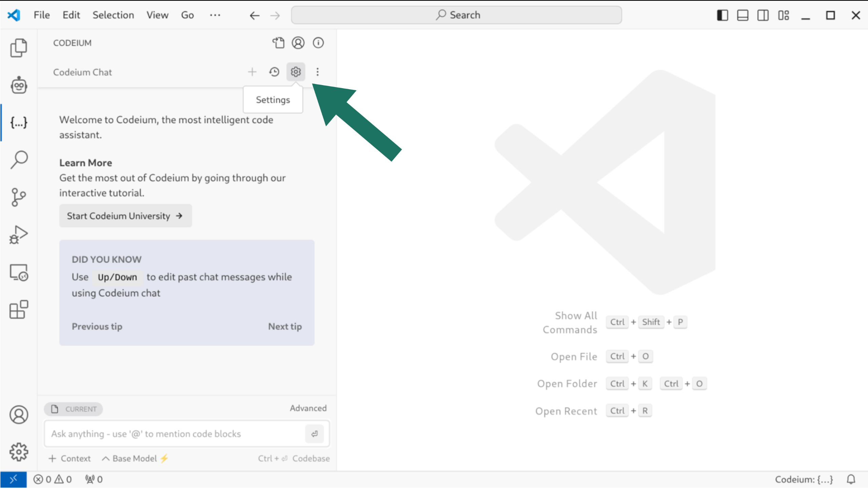Open the Codeium Chat settings gear

click(296, 72)
